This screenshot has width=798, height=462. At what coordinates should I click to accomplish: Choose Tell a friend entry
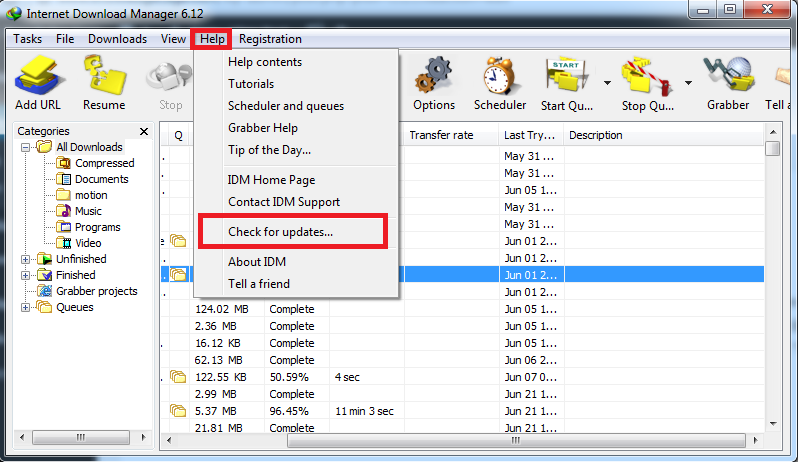pos(296,283)
